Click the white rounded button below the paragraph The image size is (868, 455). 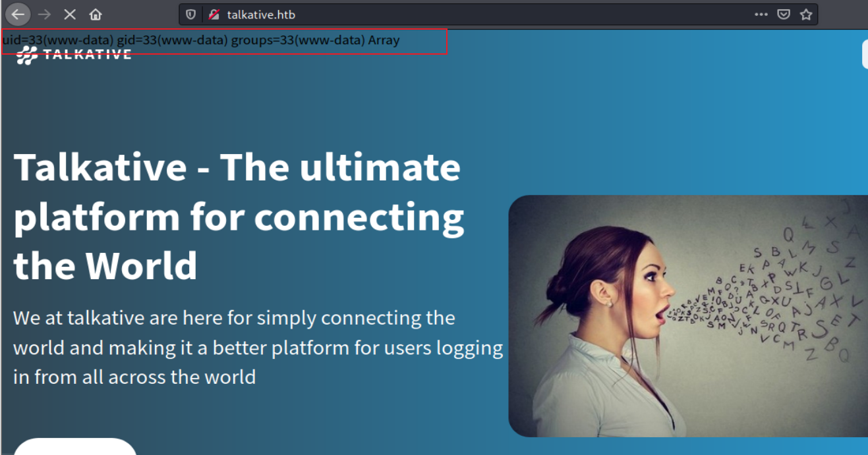(x=74, y=446)
